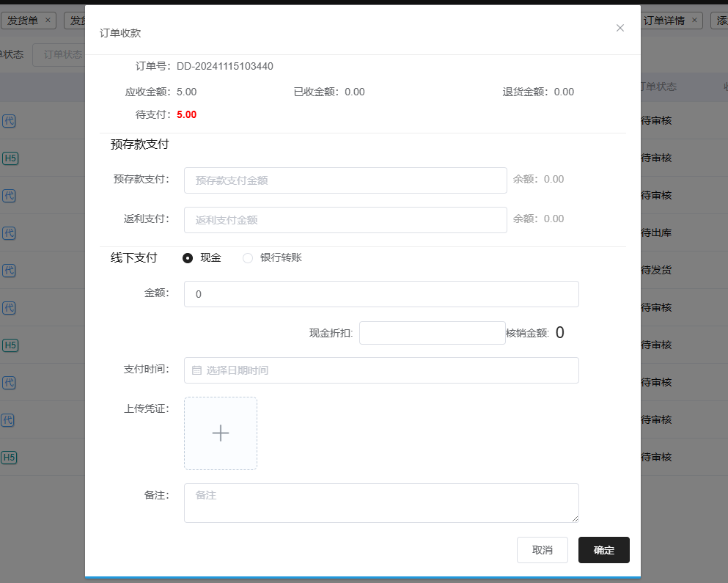Click the 确定 button

coord(603,550)
